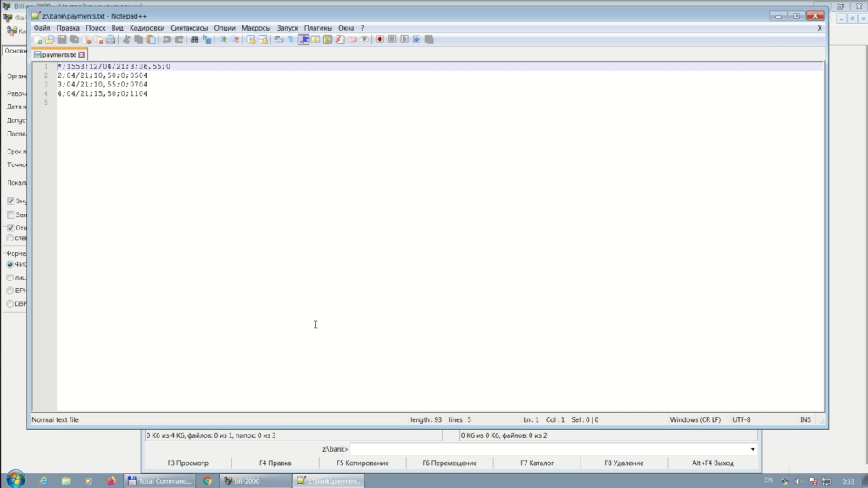The width and height of the screenshot is (868, 488).
Task: Expand the z:\bank> command line dropdown
Action: [x=753, y=449]
